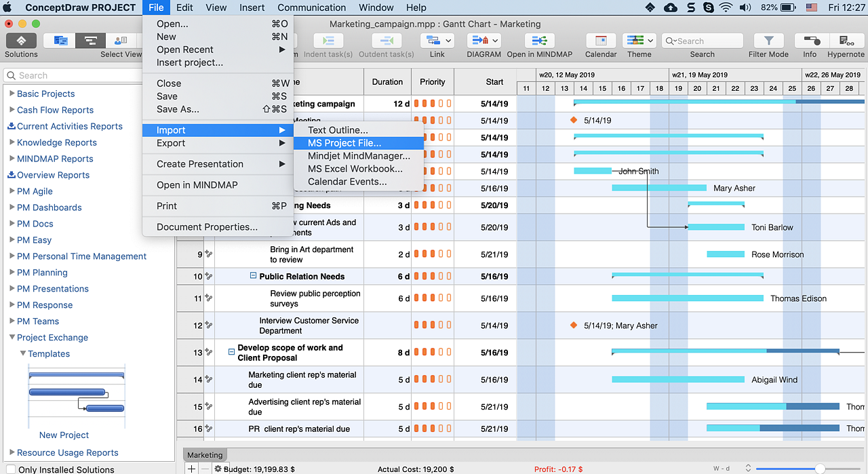Select the Resources view icon

point(121,41)
